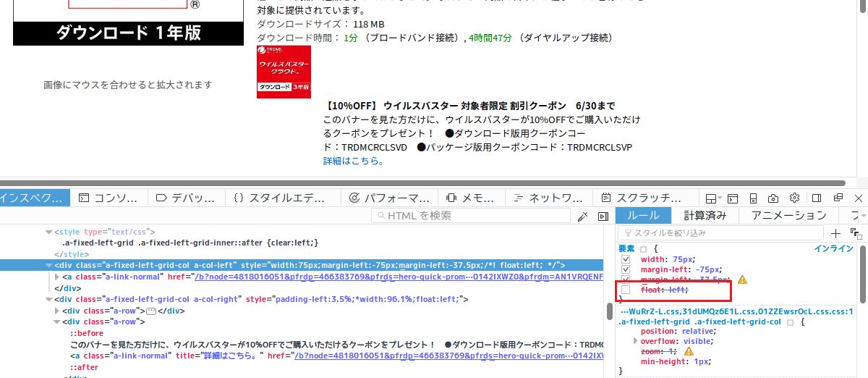This screenshot has width=868, height=378.
Task: Expand the overflow property shorthand
Action: (x=636, y=340)
